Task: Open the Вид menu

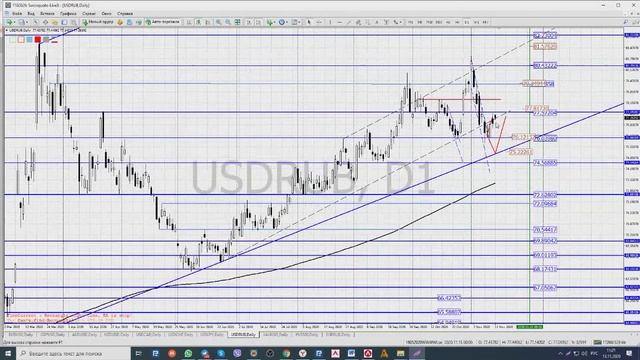Action: pyautogui.click(x=31, y=13)
